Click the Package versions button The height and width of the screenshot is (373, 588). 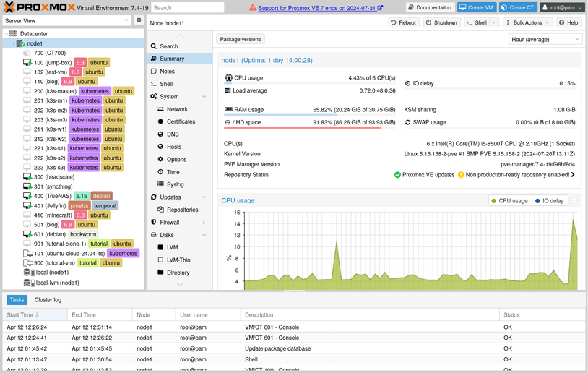pyautogui.click(x=241, y=39)
